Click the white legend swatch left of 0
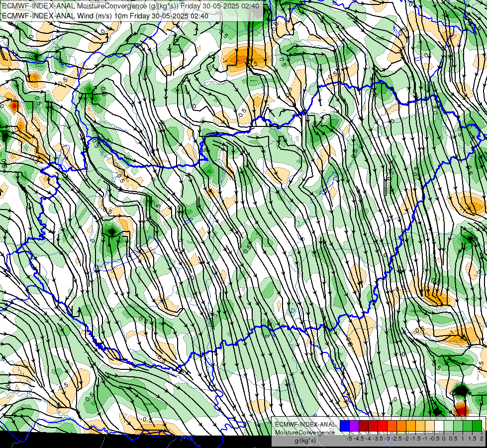Viewport: 487px width, 448px height. coord(439,426)
